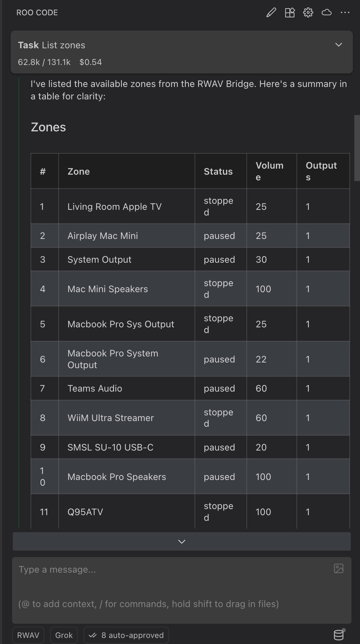This screenshot has width=360, height=644.
Task: Open the marketplace grid icon
Action: (290, 13)
